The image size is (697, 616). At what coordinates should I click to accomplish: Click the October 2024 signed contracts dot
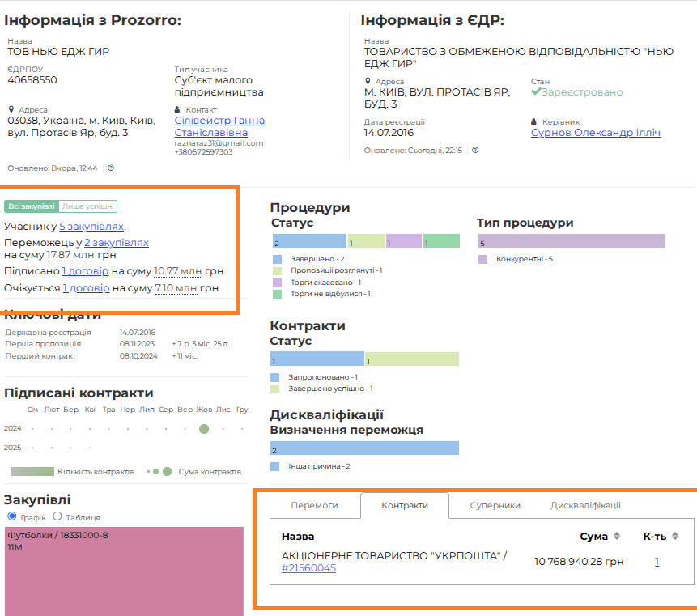pyautogui.click(x=204, y=429)
